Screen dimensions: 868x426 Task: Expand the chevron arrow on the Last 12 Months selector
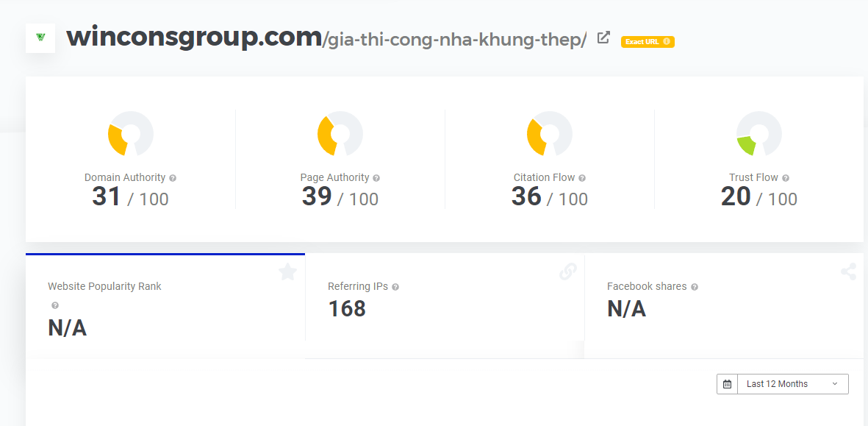click(835, 384)
